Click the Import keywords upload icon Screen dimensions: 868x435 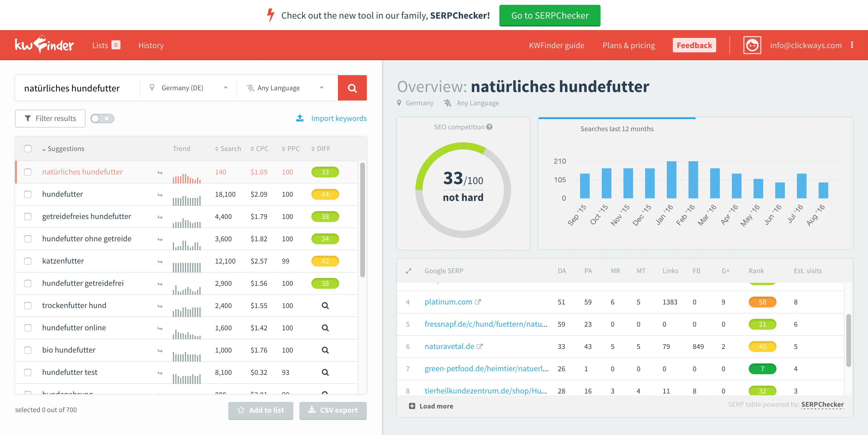point(300,118)
